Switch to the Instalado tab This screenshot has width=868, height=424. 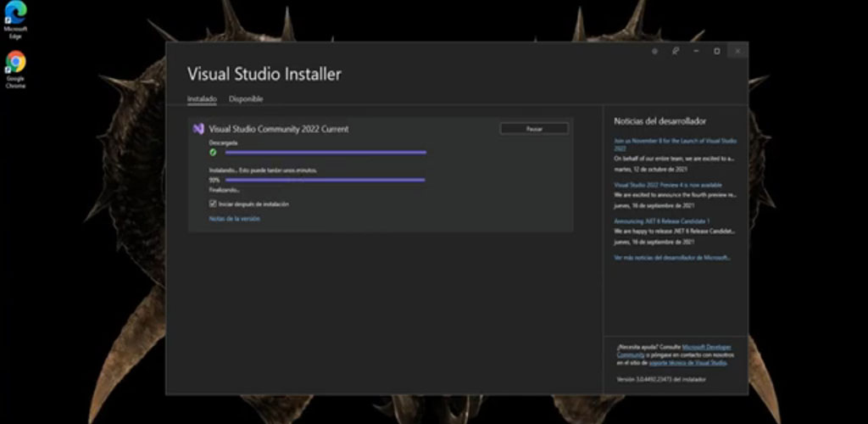point(202,99)
